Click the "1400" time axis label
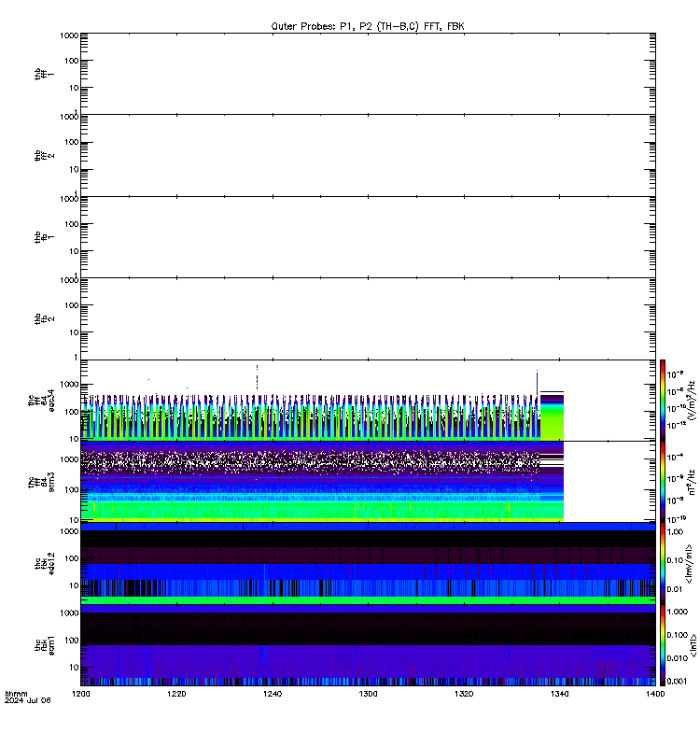Screen dimensions: 700x747 pyautogui.click(x=655, y=694)
